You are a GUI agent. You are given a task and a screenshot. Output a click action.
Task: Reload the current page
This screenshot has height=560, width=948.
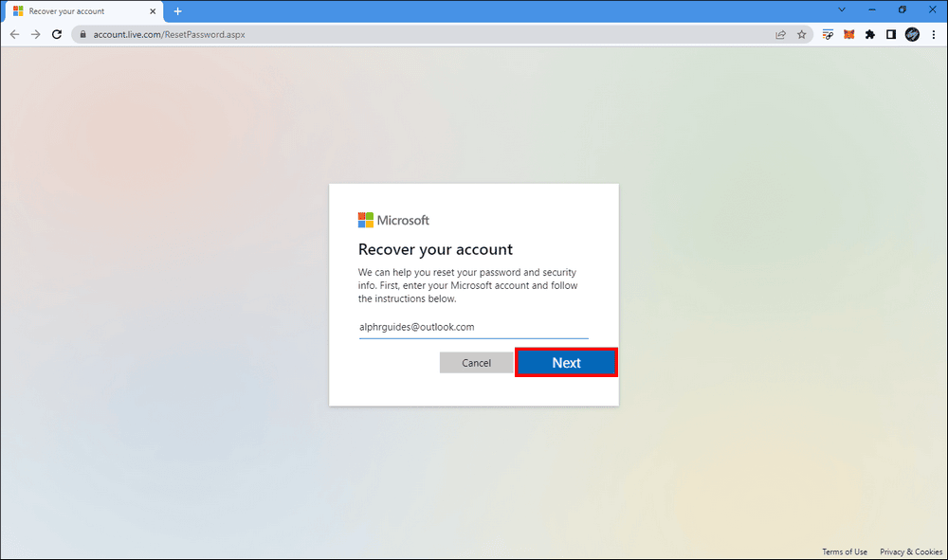point(56,34)
